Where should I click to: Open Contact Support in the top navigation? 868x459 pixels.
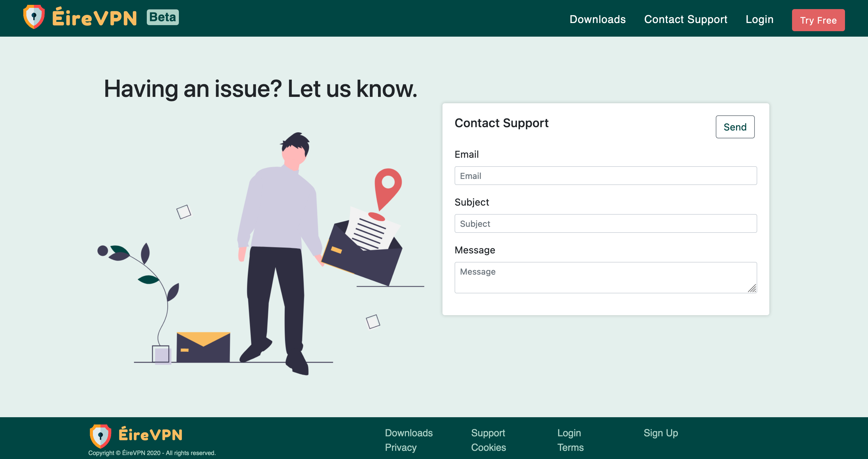point(686,20)
